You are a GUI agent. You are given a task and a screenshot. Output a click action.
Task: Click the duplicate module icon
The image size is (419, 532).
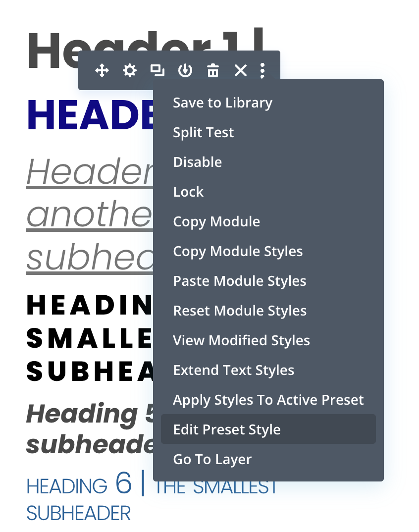(x=157, y=71)
